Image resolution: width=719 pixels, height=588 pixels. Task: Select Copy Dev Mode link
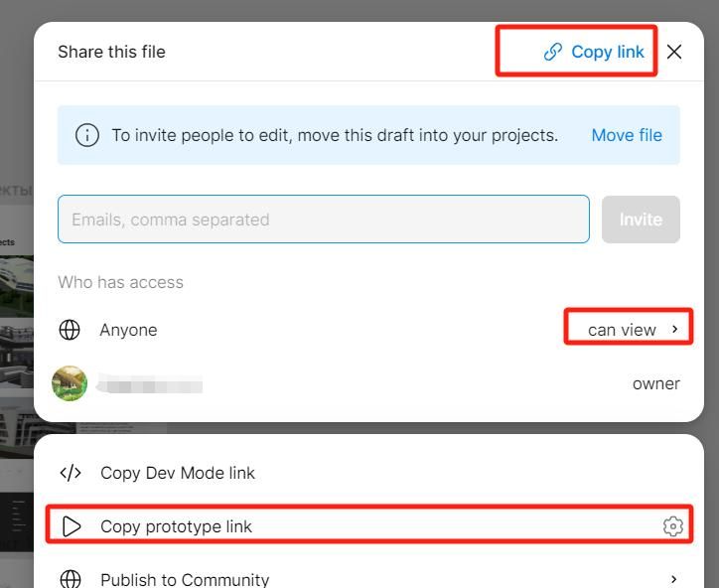coord(178,473)
